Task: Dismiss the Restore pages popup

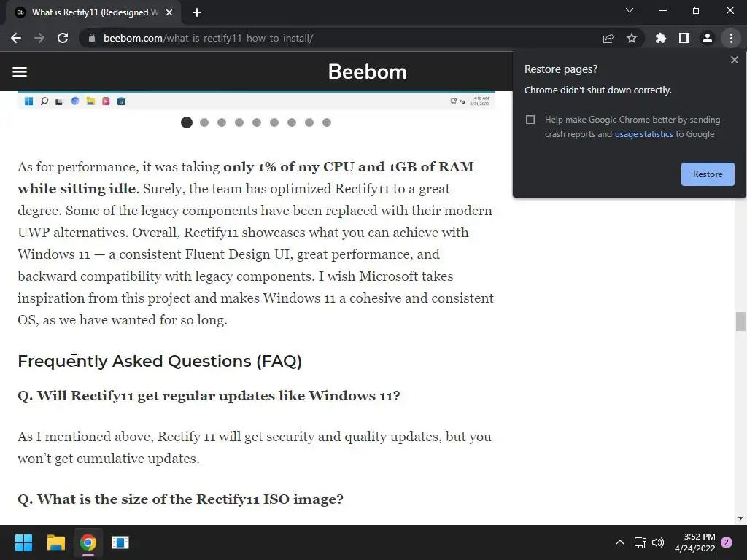Action: 735,60
